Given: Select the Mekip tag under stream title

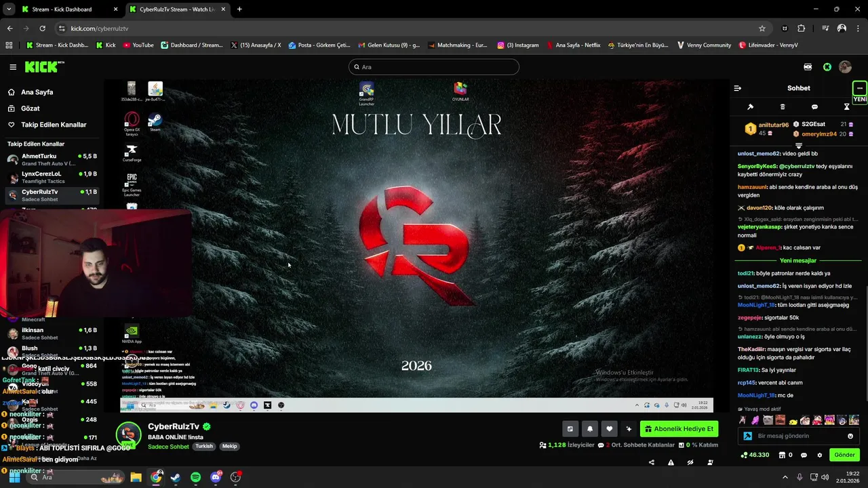Looking at the screenshot, I should [x=229, y=447].
